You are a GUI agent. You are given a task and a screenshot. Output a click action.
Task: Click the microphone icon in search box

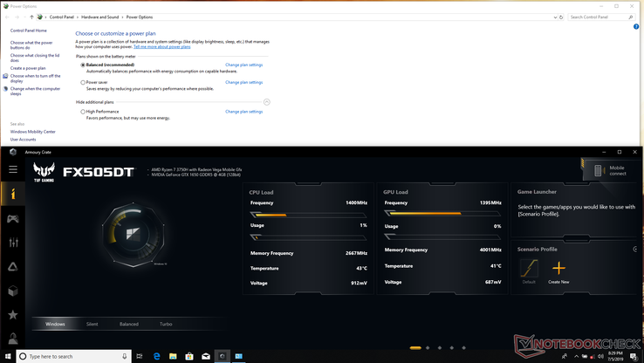[125, 356]
